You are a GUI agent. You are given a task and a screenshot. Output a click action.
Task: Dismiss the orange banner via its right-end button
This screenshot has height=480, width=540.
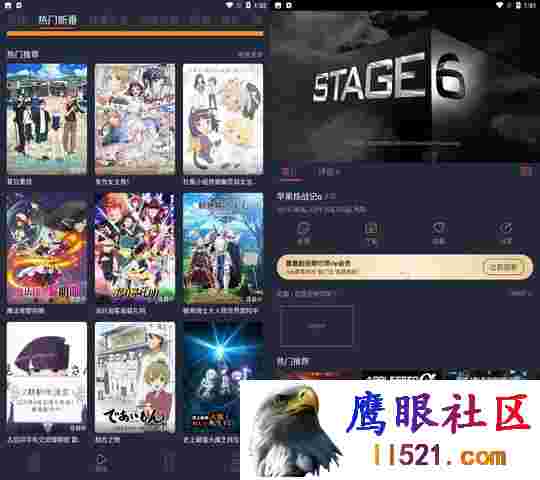(260, 34)
